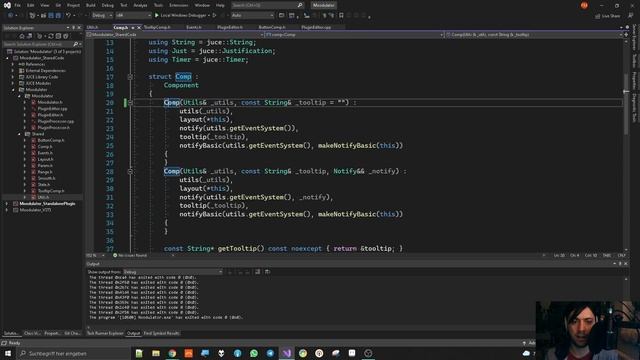
Task: Start the Local Windows Debugger
Action: 182,15
